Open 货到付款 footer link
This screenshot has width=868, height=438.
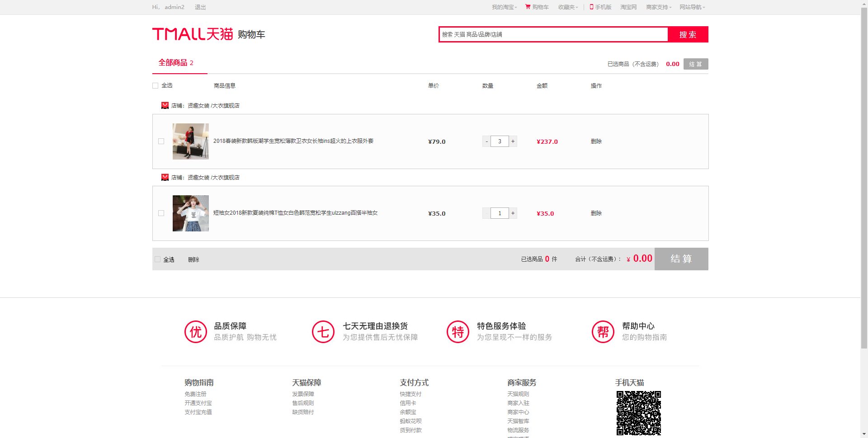[x=410, y=430]
